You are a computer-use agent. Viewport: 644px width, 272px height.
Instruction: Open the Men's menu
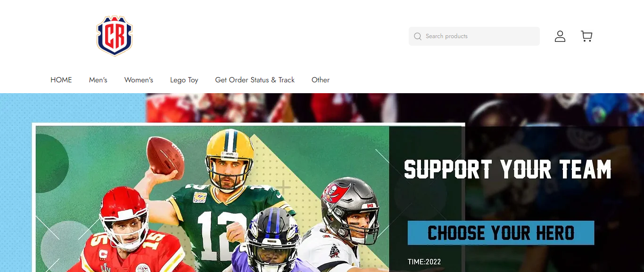[98, 80]
